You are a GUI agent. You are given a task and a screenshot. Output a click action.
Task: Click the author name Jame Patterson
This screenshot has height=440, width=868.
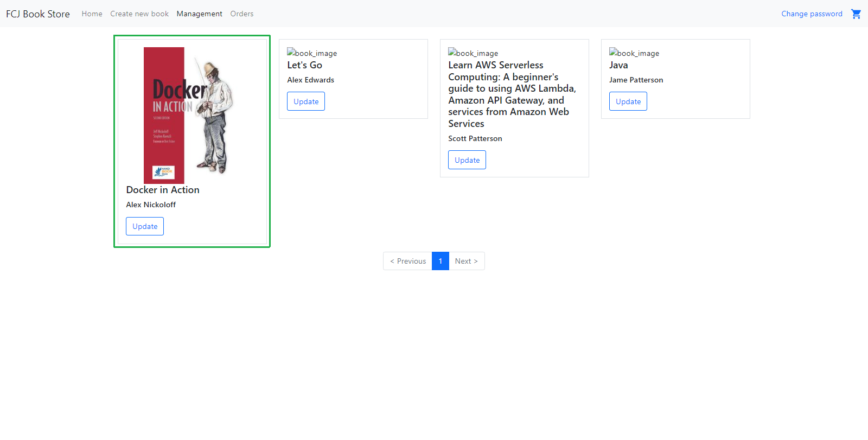pyautogui.click(x=636, y=80)
